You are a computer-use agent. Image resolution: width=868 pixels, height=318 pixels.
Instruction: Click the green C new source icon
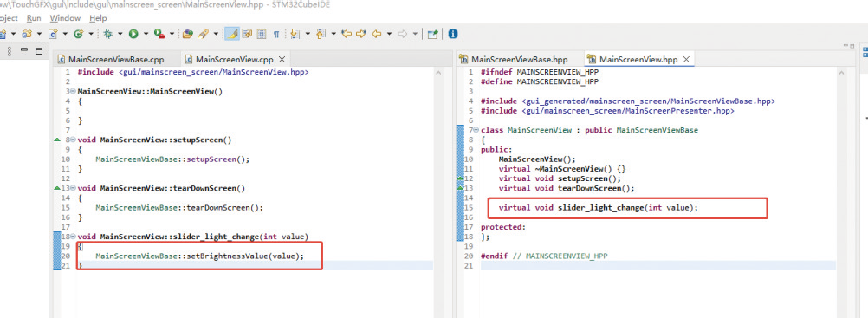[78, 34]
